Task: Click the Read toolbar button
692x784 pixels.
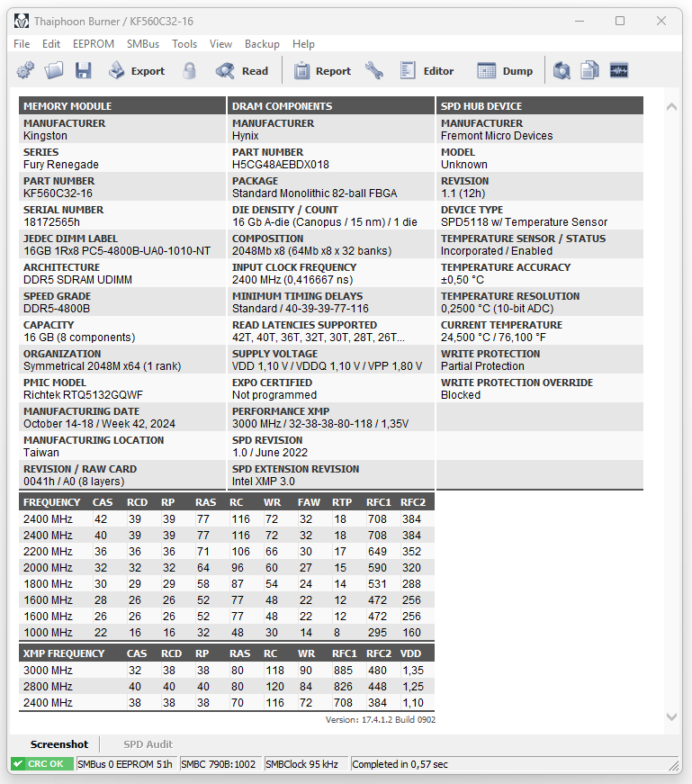Action: pyautogui.click(x=242, y=70)
